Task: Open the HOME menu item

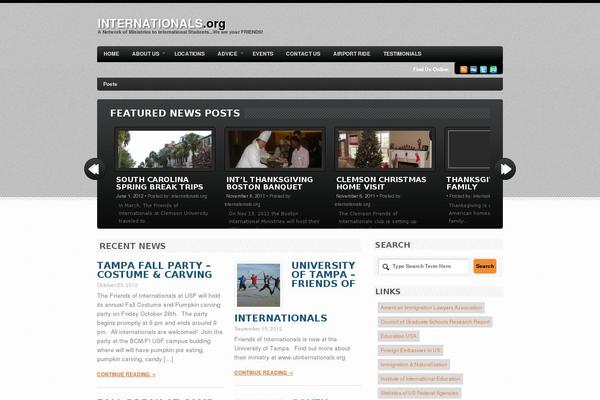Action: [111, 54]
